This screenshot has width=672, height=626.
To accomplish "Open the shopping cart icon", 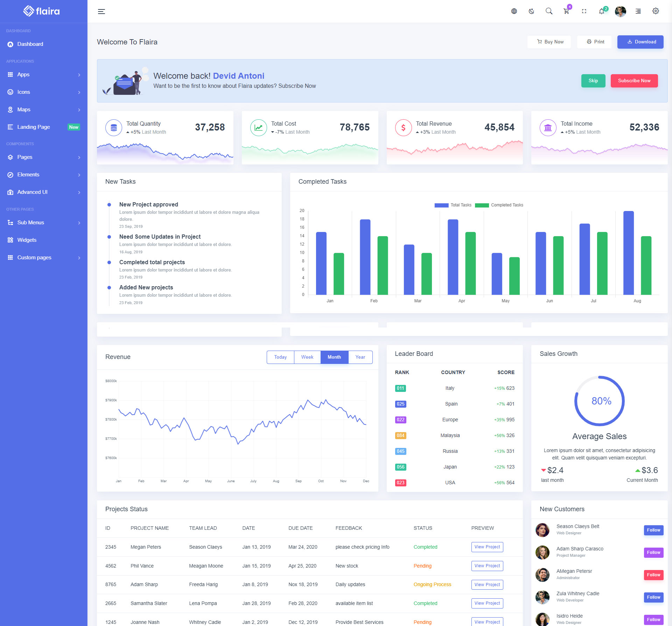I will [566, 11].
